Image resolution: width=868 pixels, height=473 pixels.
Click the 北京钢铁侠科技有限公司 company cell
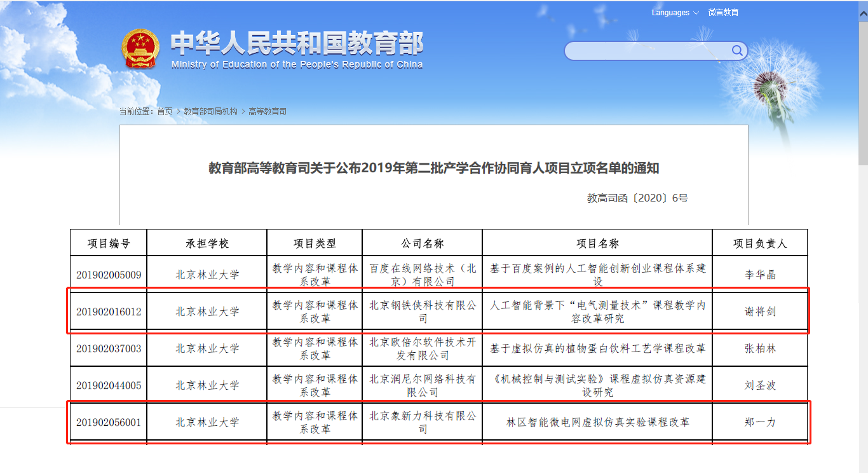[423, 312]
